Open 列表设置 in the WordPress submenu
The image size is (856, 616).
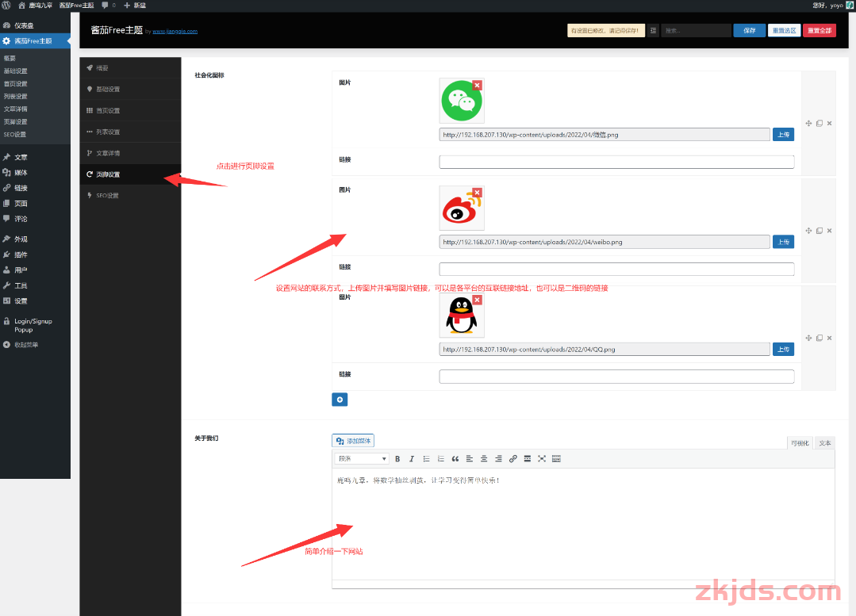click(16, 96)
